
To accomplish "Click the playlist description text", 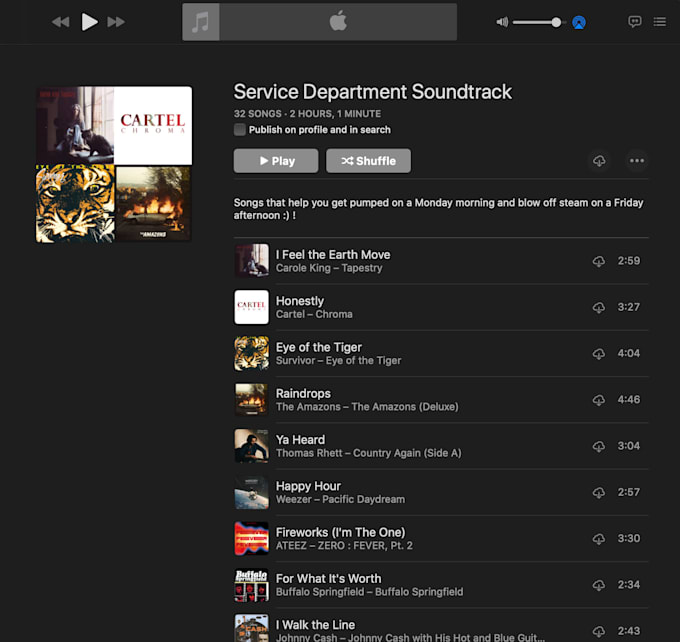I will click(x=438, y=209).
